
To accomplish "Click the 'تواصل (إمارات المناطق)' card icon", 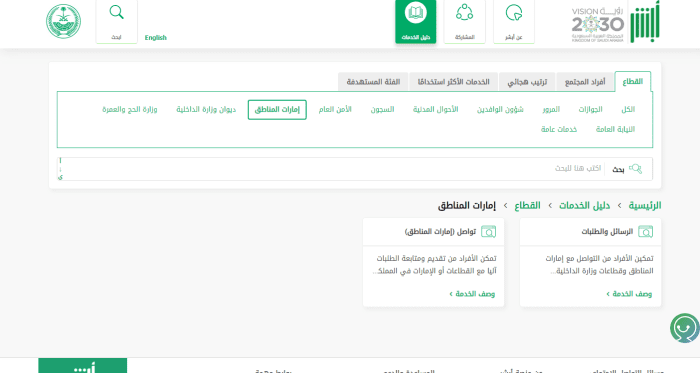I will pyautogui.click(x=488, y=232).
